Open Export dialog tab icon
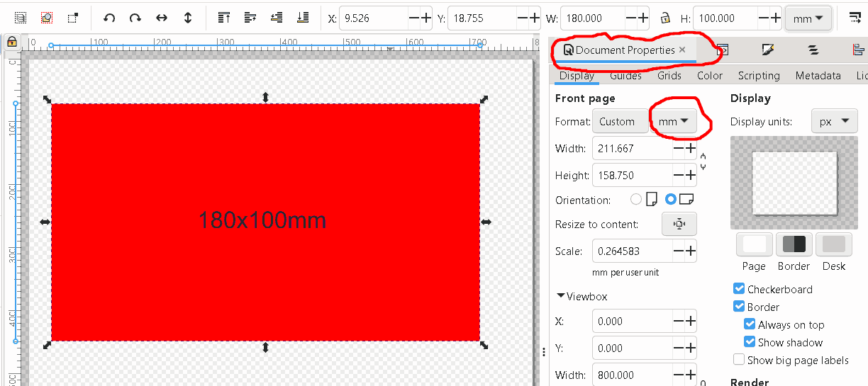The height and width of the screenshot is (386, 868). point(723,50)
